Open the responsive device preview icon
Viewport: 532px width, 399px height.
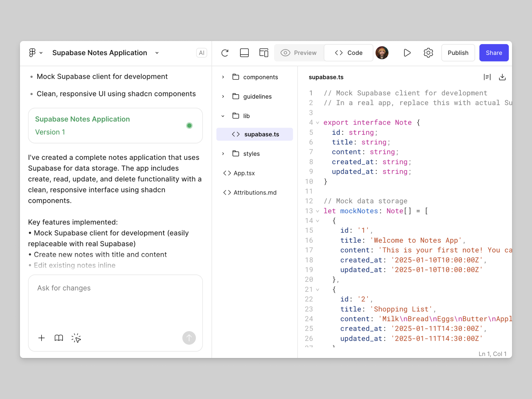264,53
